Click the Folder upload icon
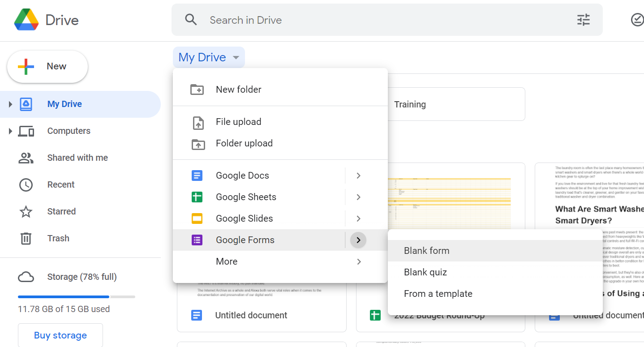Image resolution: width=644 pixels, height=347 pixels. click(197, 143)
